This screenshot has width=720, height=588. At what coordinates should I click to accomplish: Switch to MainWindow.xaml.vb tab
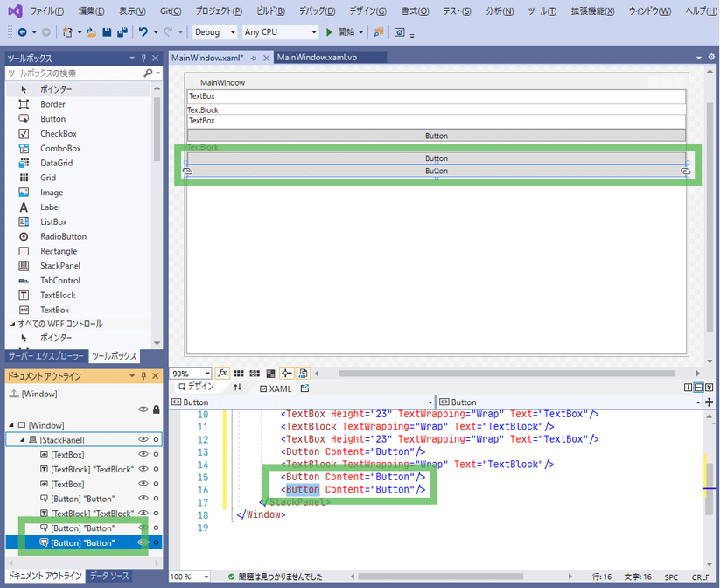[x=317, y=58]
